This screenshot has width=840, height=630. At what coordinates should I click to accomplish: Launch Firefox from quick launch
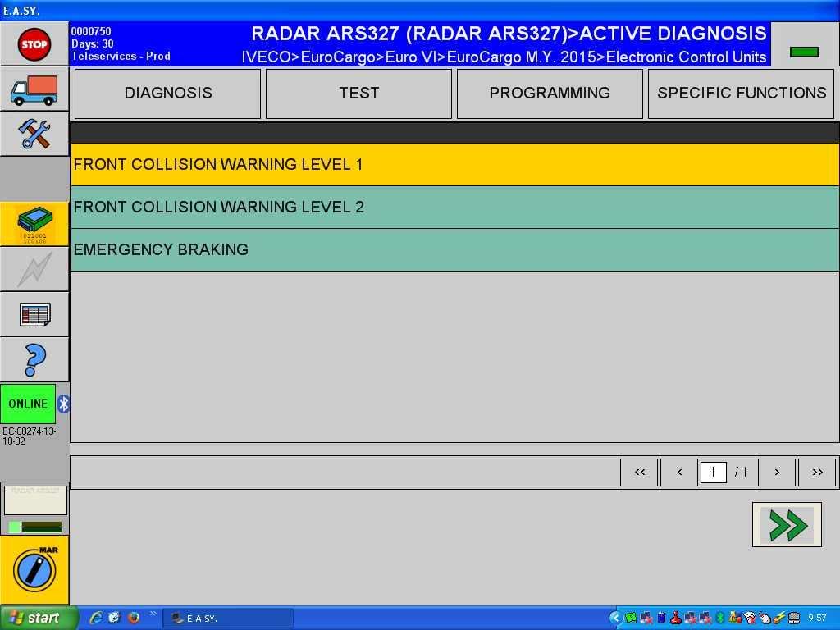tap(134, 618)
